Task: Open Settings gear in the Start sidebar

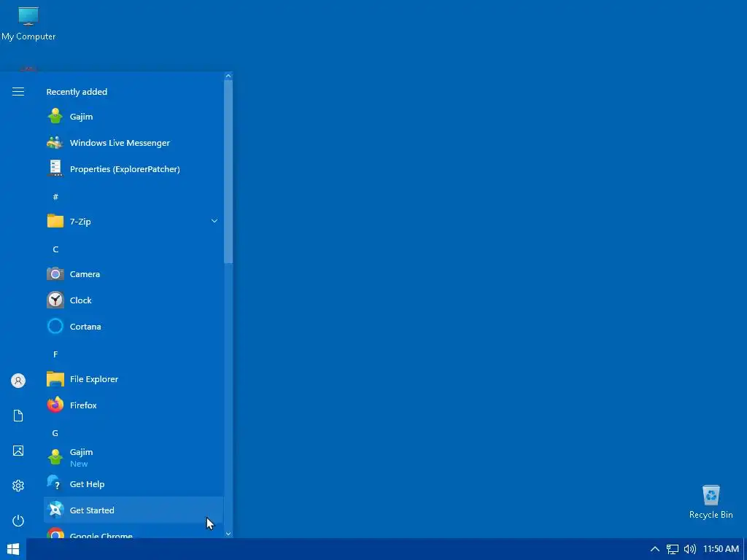Action: 18,486
